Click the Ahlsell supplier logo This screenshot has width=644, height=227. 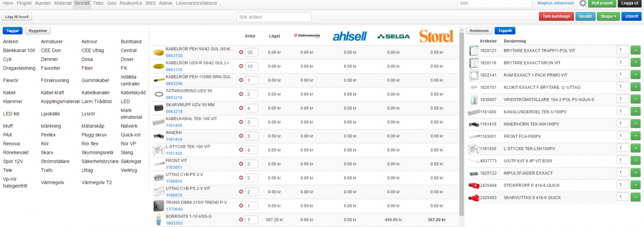click(349, 36)
